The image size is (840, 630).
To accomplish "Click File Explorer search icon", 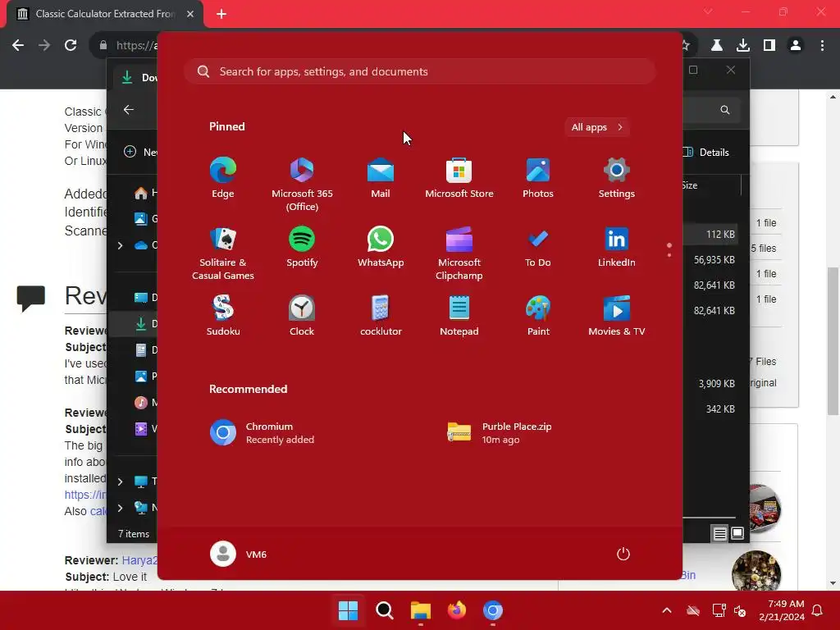I will (725, 110).
